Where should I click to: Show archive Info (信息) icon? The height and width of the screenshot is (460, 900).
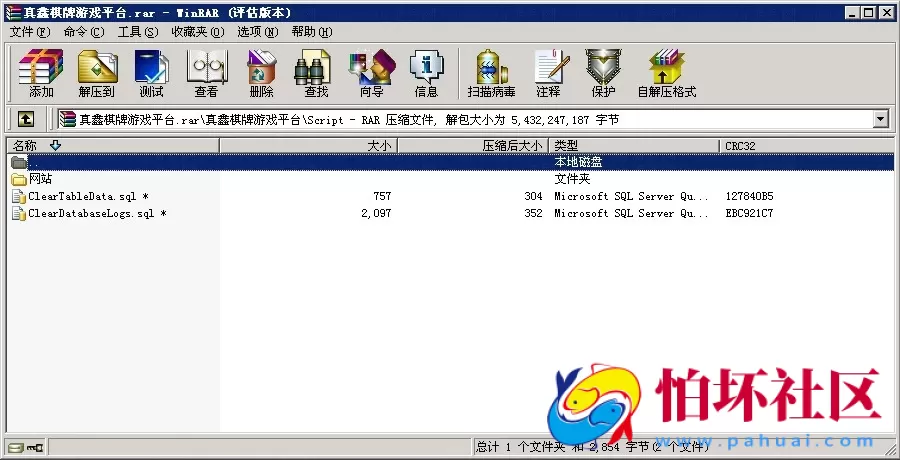pyautogui.click(x=426, y=74)
